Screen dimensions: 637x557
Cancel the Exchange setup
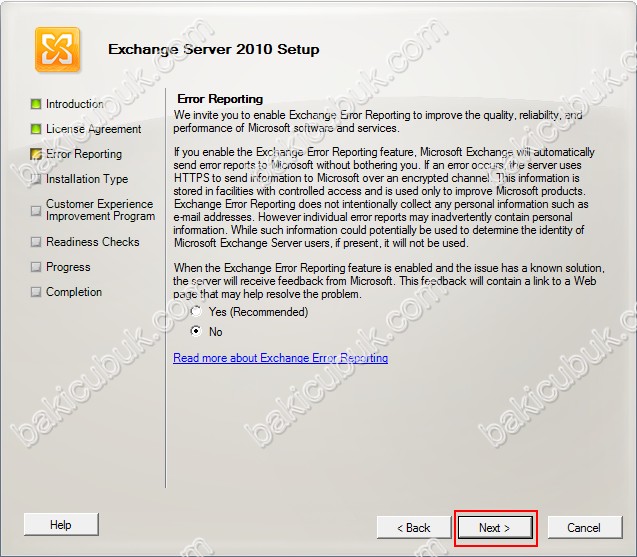(x=585, y=527)
